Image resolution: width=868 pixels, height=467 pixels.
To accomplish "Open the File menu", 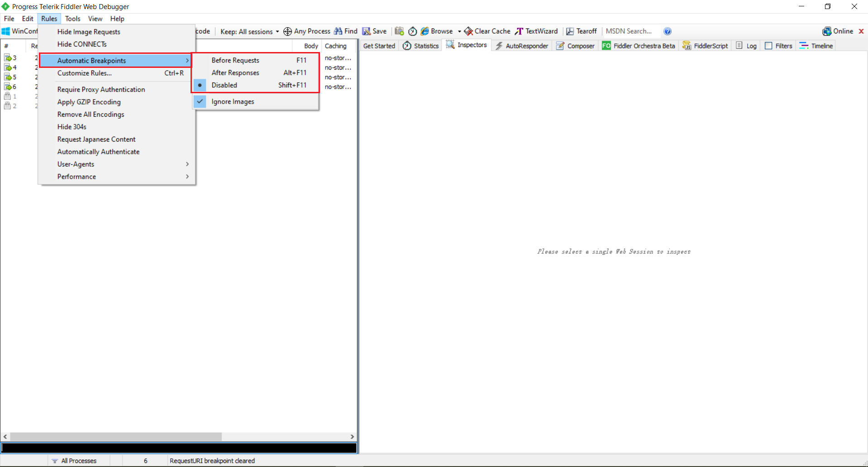I will click(x=9, y=19).
